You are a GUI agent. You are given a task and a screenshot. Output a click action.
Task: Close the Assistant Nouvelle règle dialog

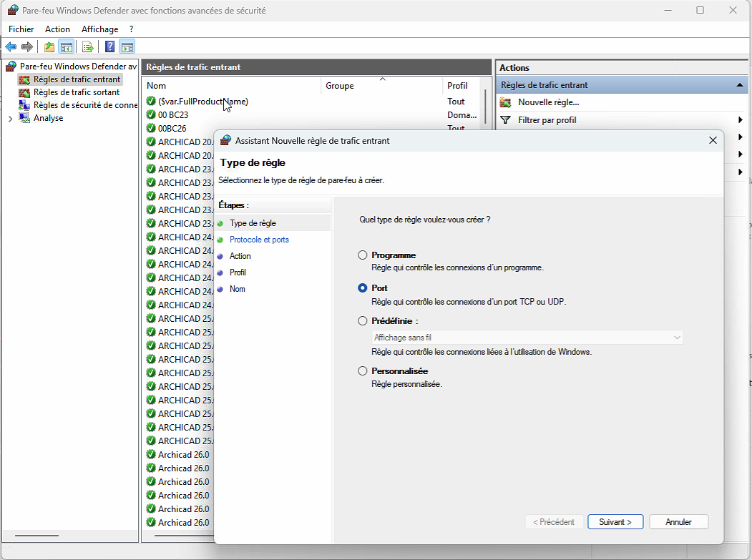tap(713, 140)
